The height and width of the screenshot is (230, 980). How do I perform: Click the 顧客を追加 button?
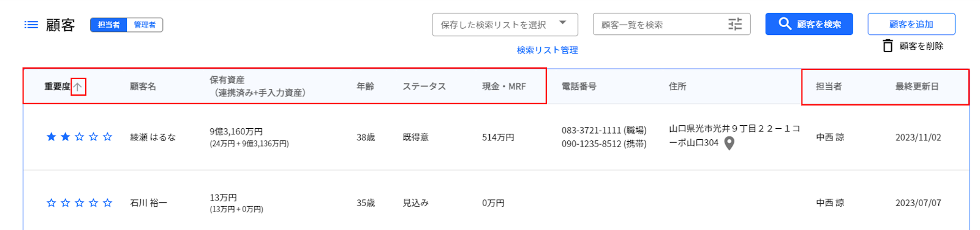(x=911, y=24)
